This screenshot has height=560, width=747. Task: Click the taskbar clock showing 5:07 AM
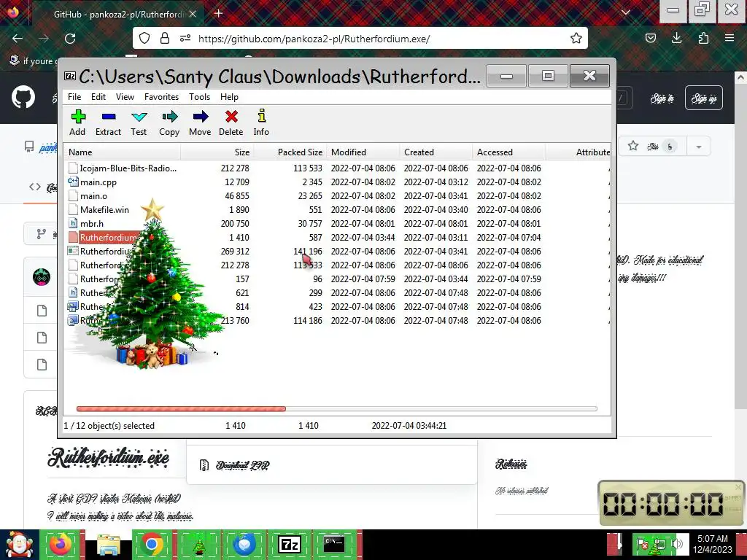[712, 544]
